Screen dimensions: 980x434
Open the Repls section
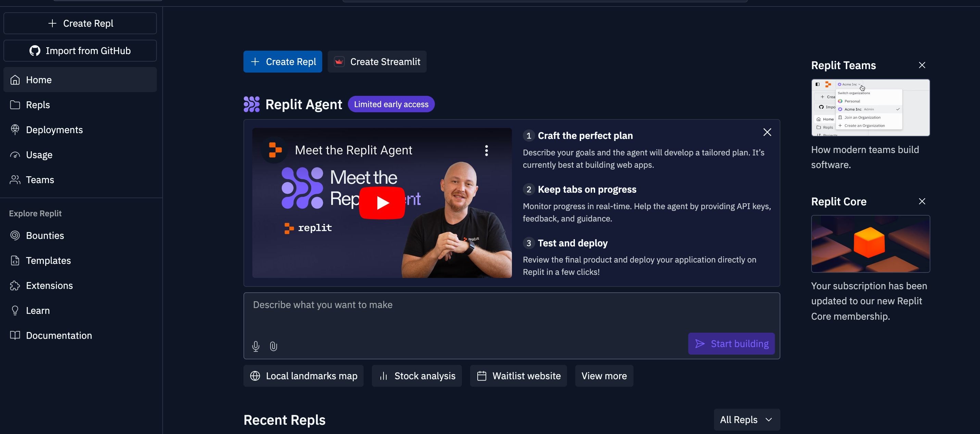click(x=80, y=105)
